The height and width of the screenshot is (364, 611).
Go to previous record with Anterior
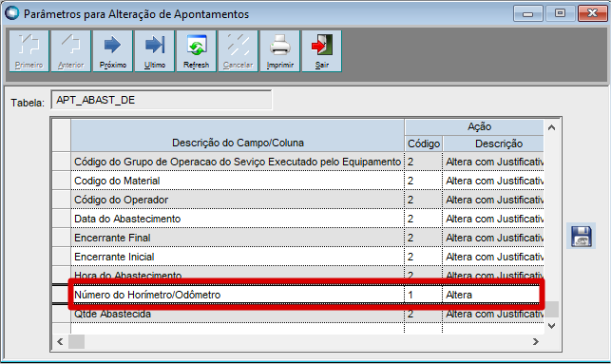pos(71,51)
